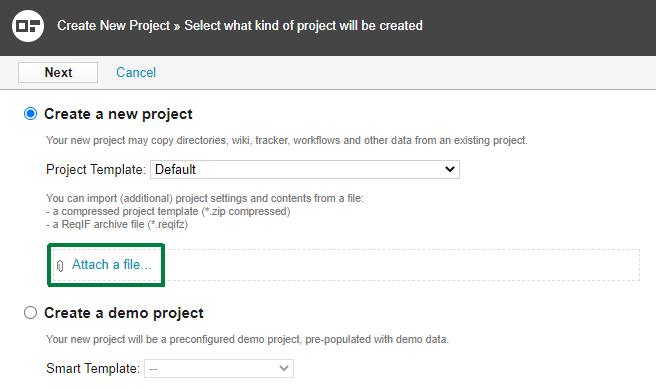Click the Smart Template field label
The width and height of the screenshot is (656, 389).
tap(93, 369)
